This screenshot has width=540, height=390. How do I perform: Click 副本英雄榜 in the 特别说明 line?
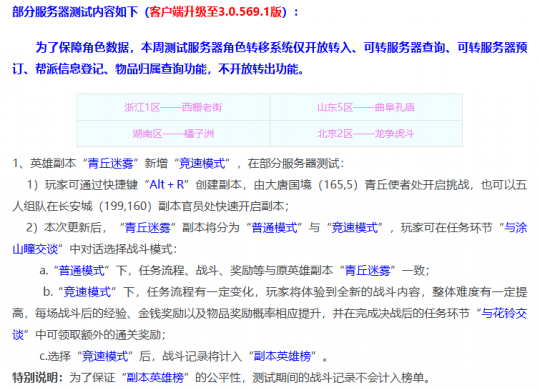[x=155, y=378]
